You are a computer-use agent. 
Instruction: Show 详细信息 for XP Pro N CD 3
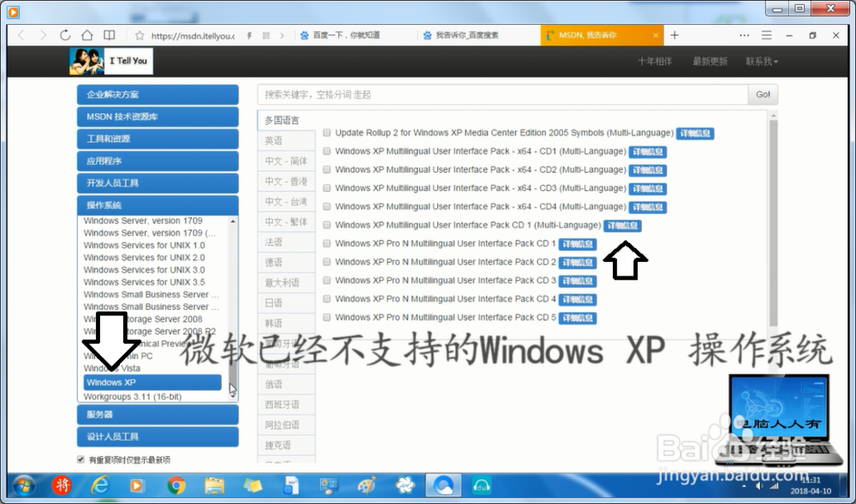click(578, 281)
